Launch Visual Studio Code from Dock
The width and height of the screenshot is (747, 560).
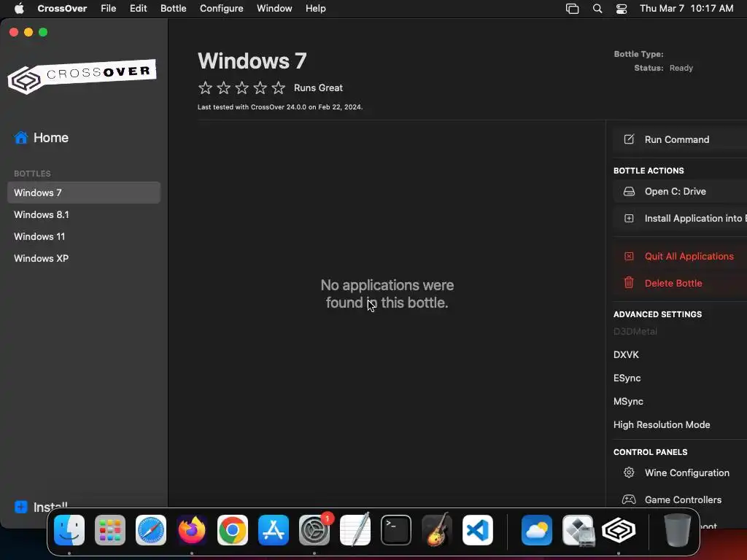478,530
